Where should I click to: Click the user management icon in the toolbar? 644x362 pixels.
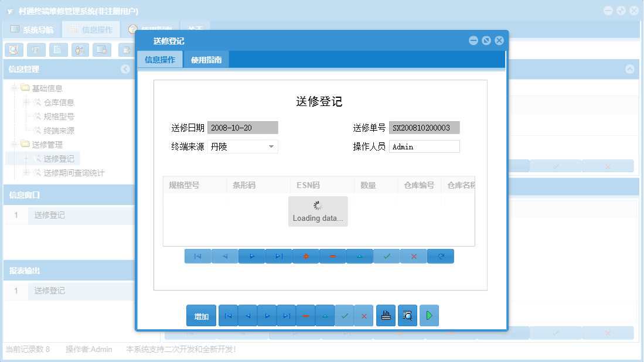[80, 50]
